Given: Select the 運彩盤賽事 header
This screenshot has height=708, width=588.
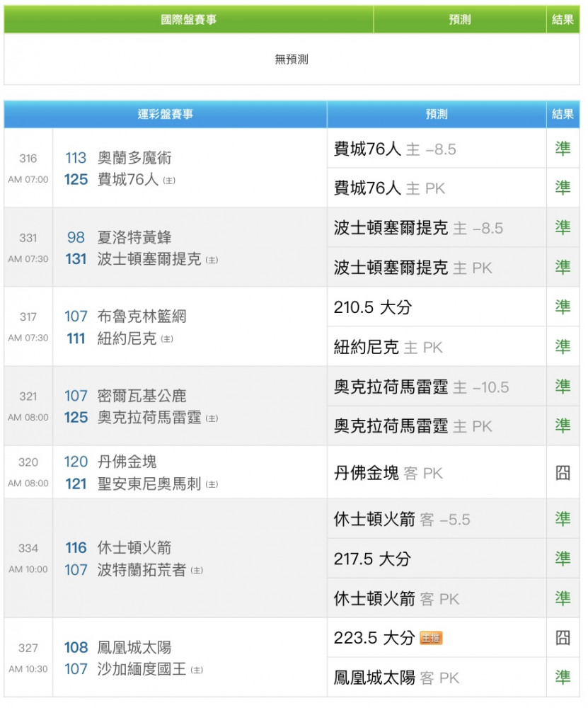Looking at the screenshot, I should coord(165,114).
